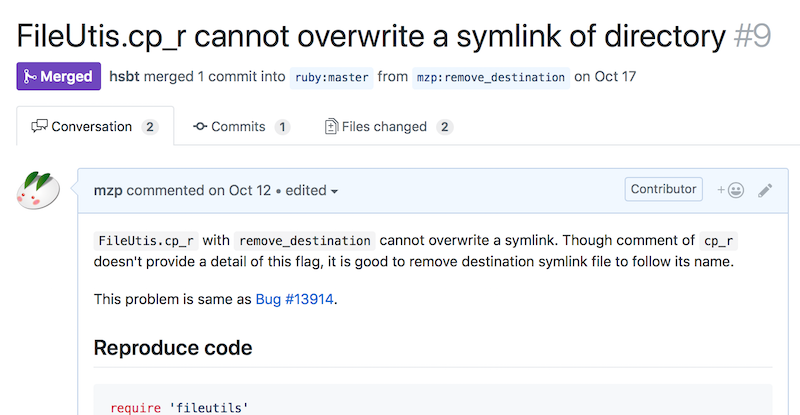
Task: Click the commented on Oct 12 timestamp
Action: (198, 190)
